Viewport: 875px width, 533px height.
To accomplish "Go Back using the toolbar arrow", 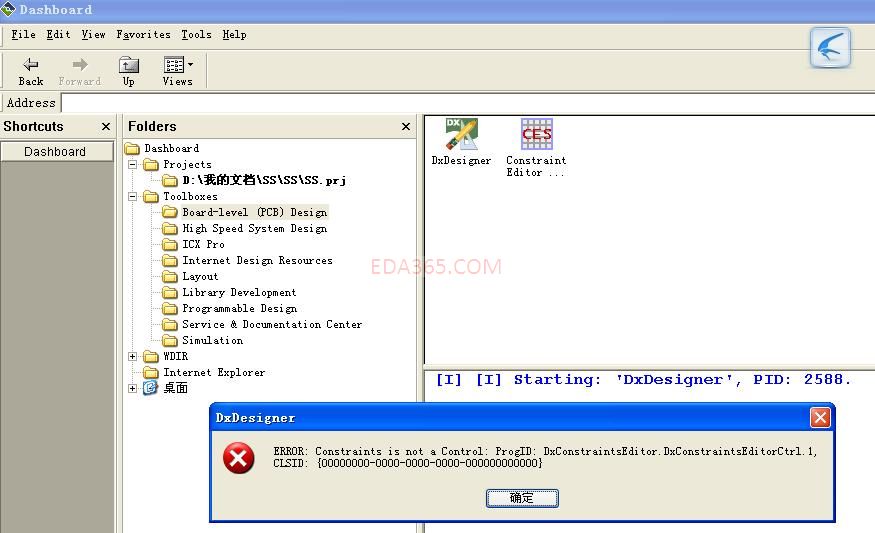I will coord(31,72).
